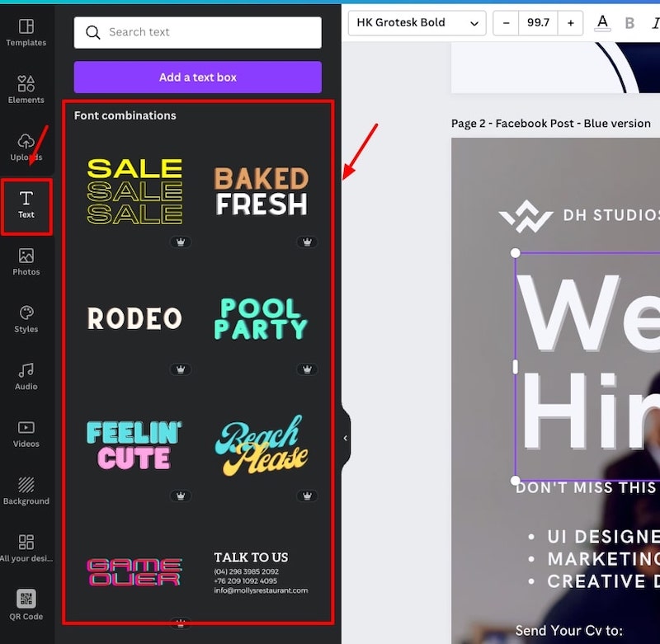Viewport: 660px width, 644px height.
Task: Click the bottom-left selection handle of heading
Action: 515,481
